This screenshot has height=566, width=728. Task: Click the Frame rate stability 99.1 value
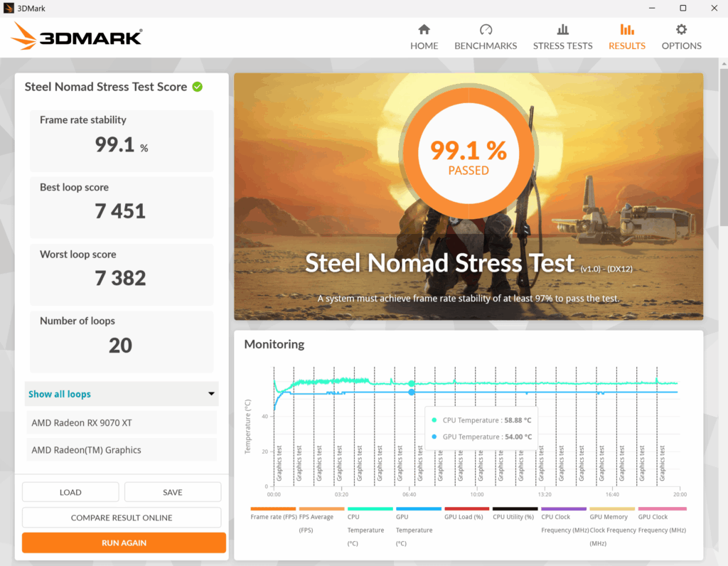tap(114, 144)
